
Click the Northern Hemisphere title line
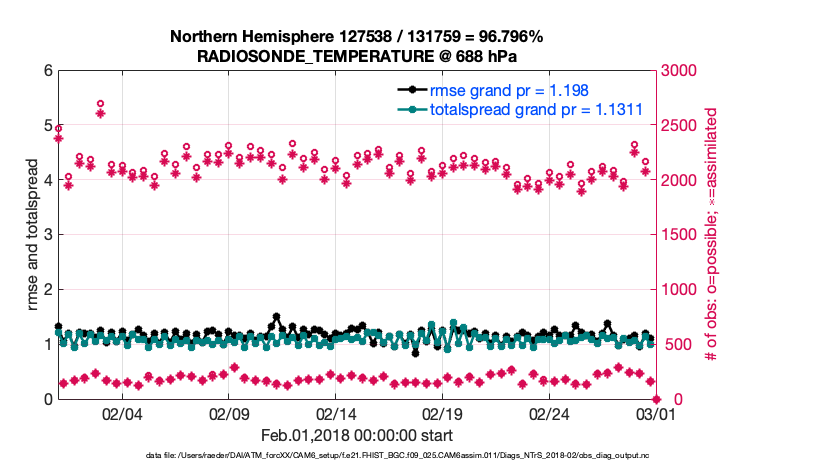pyautogui.click(x=356, y=37)
